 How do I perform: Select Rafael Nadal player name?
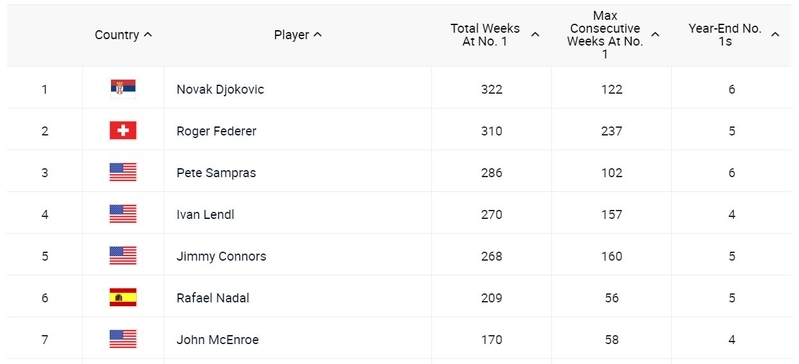tap(212, 298)
